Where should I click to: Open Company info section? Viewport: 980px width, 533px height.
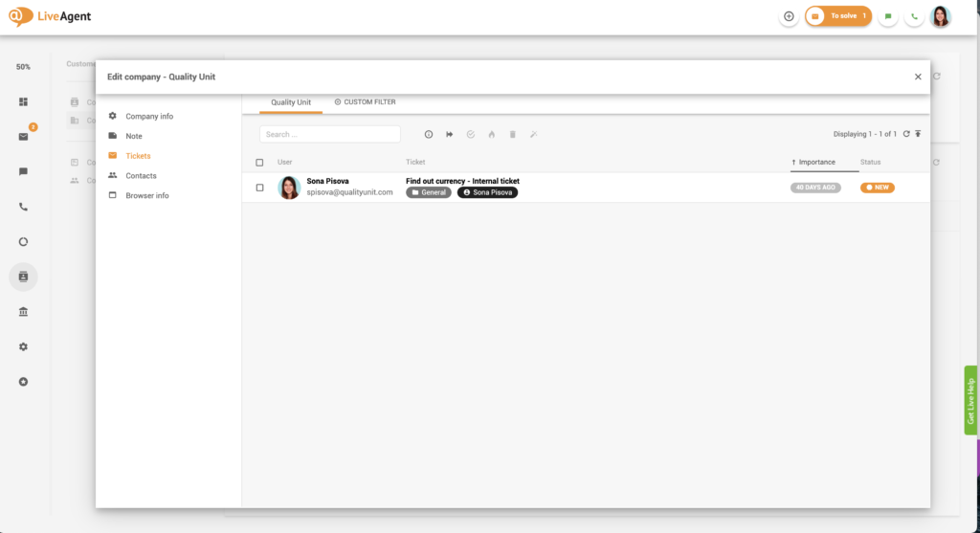pos(149,116)
